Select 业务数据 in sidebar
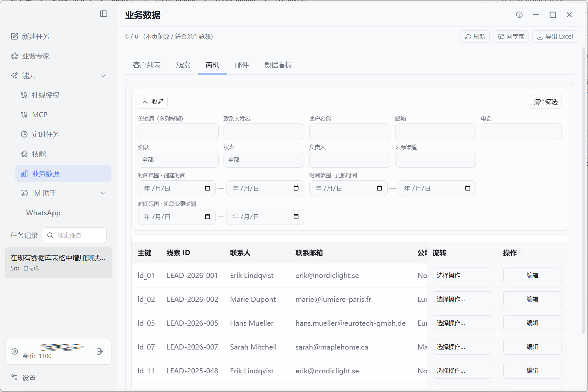Image resolution: width=588 pixels, height=392 pixels. click(x=63, y=173)
